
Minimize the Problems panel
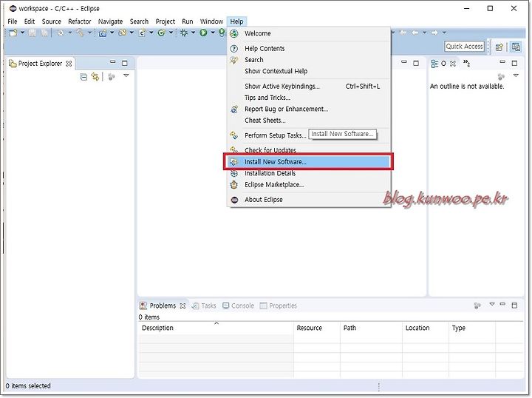coord(502,304)
